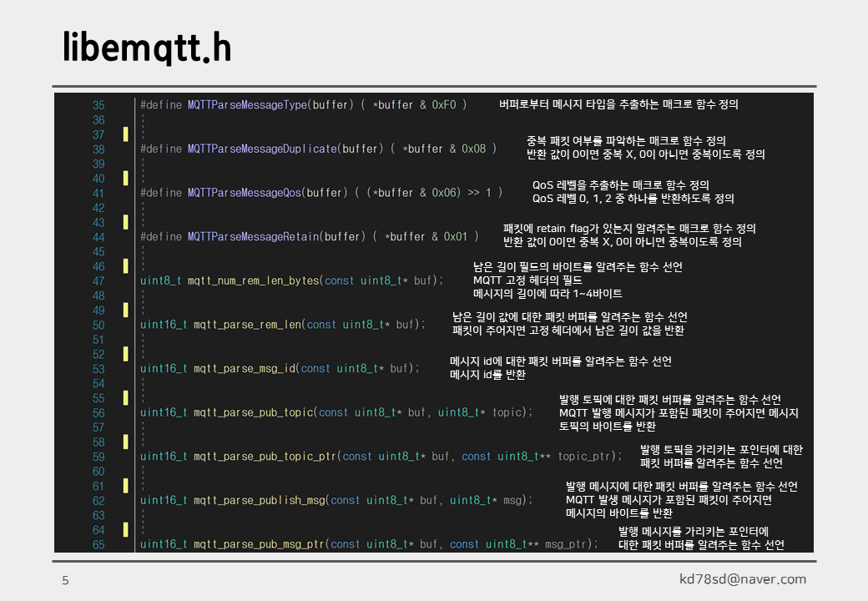Click line number 62 in the gutter
The height and width of the screenshot is (601, 868).
[x=98, y=501]
